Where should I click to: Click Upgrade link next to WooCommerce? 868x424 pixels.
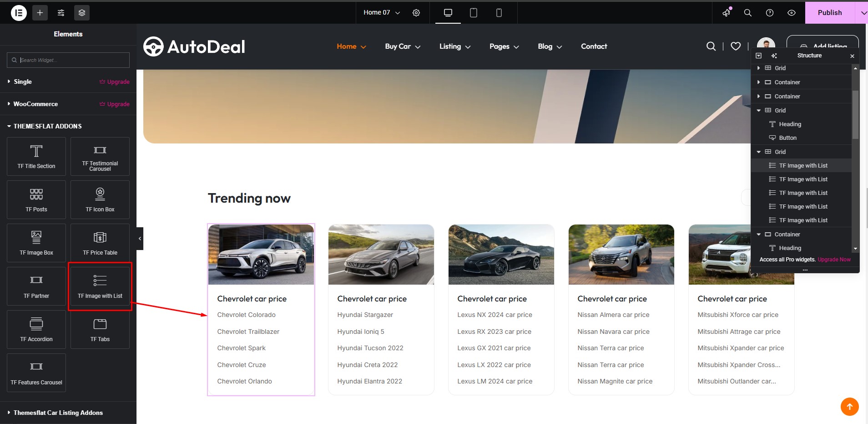point(115,104)
